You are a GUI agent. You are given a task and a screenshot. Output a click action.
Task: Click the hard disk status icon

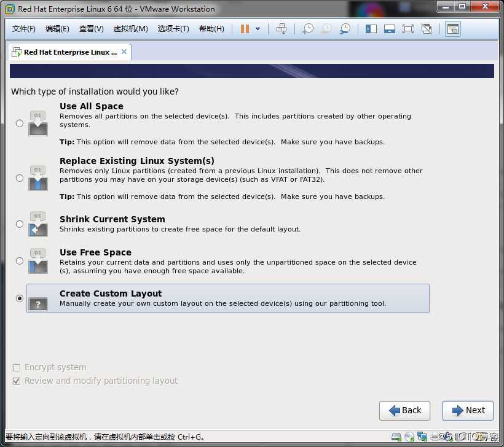coord(396,437)
